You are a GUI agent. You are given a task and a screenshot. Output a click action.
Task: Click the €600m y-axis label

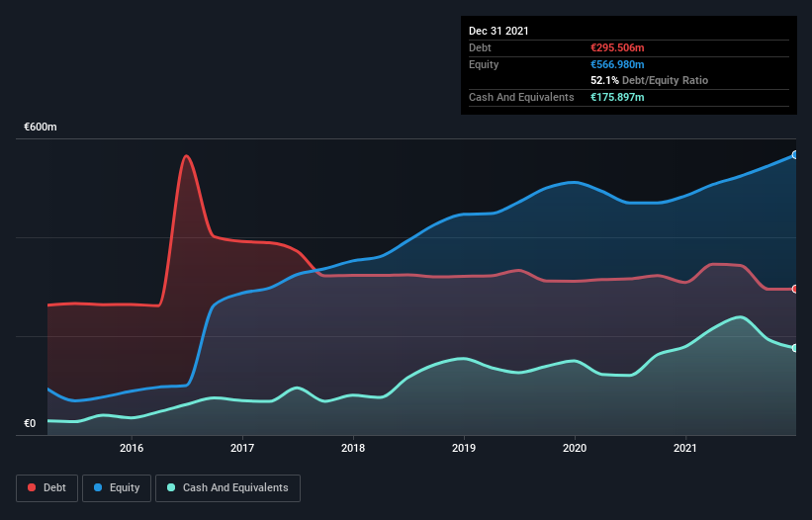tap(41, 127)
